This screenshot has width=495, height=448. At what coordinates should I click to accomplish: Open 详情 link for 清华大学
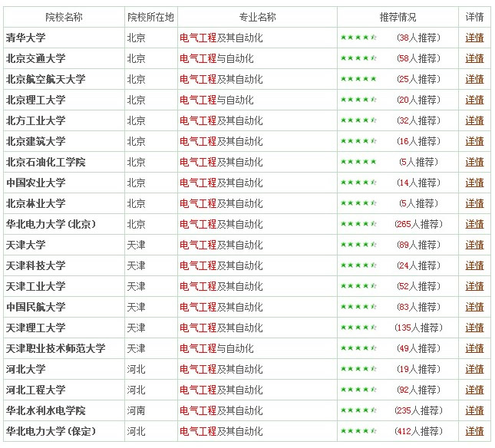(474, 38)
